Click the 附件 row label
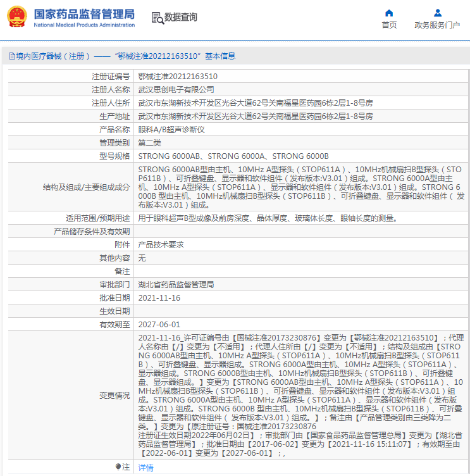 coord(122,245)
